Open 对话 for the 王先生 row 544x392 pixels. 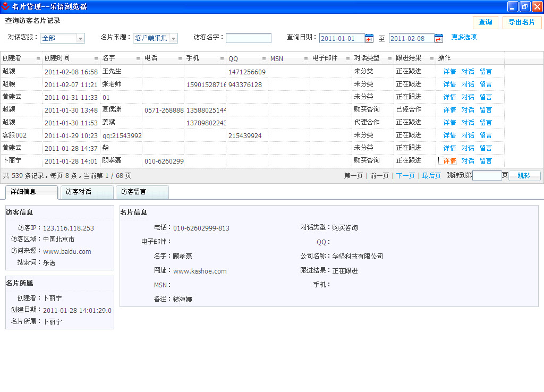tap(467, 72)
